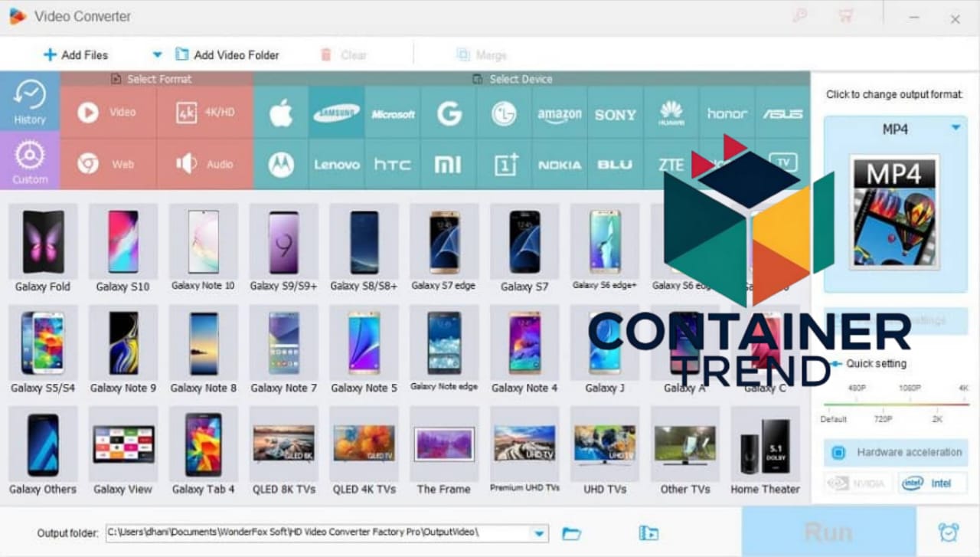Click the alarm clock scheduler icon
The height and width of the screenshot is (557, 980).
949,532
